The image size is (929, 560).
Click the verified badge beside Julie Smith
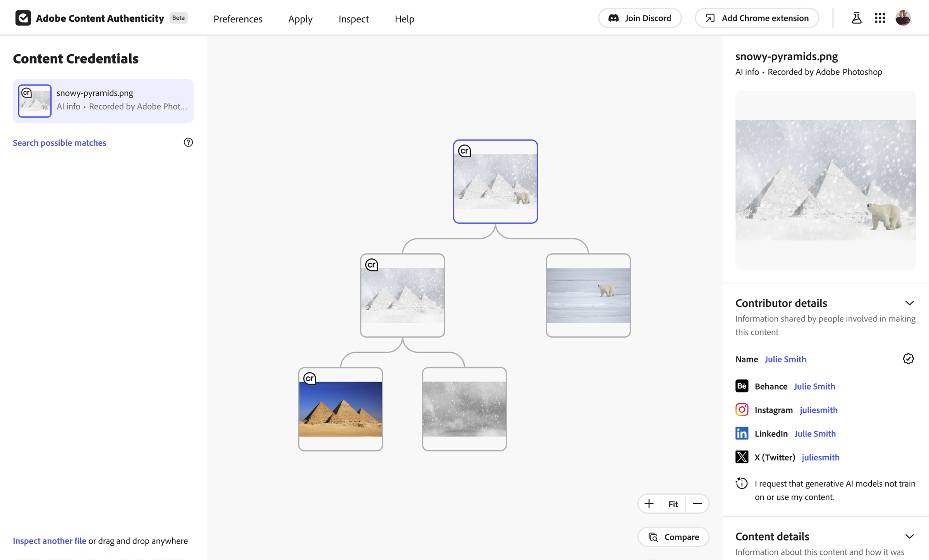tap(908, 359)
